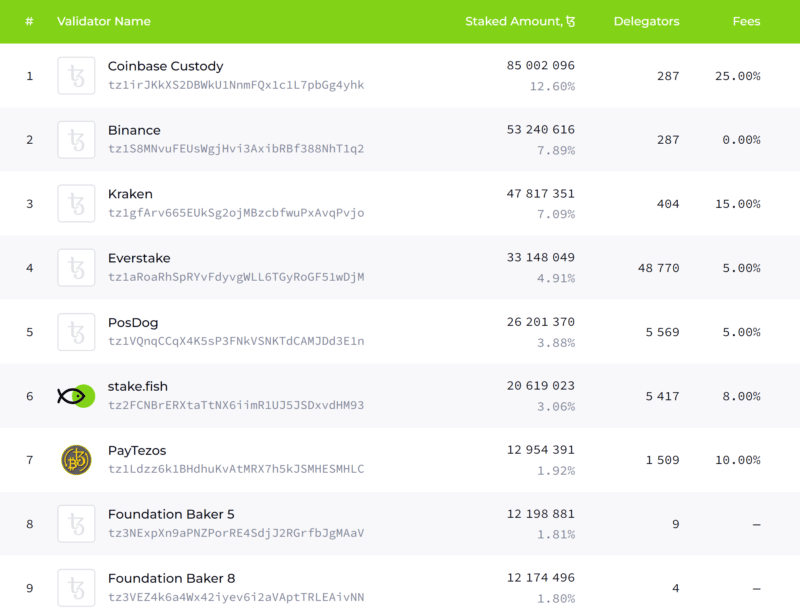This screenshot has width=800, height=612.
Task: Click Kraken's 15.00% fee
Action: point(738,204)
